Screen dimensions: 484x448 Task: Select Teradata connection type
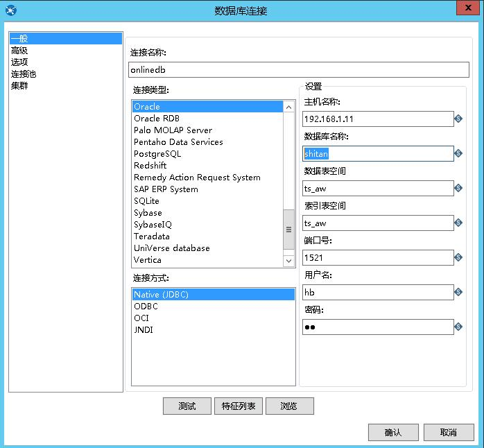point(207,236)
